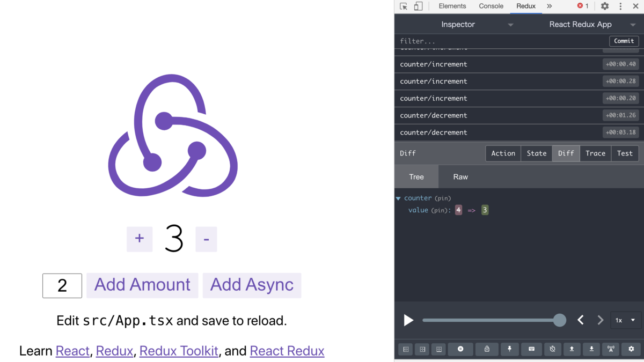Open the Redux link
Image resolution: width=644 pixels, height=362 pixels.
pos(114,351)
